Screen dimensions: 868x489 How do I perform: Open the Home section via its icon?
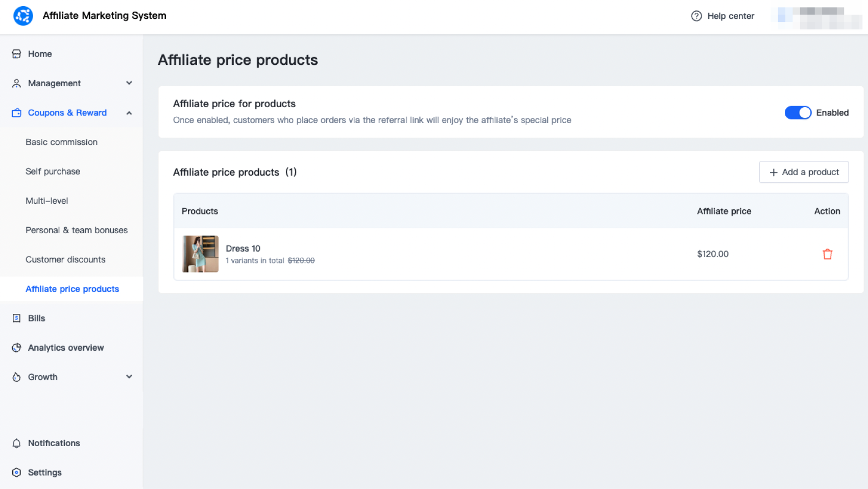[x=16, y=54]
